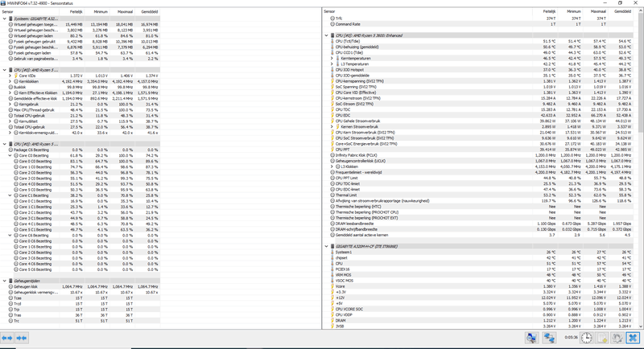Expand the Kerngebruik row
The height and width of the screenshot is (349, 644).
coord(10,105)
